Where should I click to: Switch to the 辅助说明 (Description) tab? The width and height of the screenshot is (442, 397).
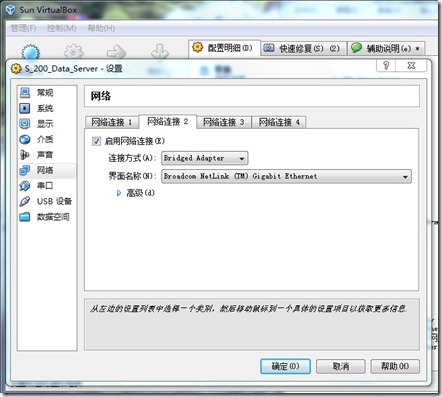[386, 49]
